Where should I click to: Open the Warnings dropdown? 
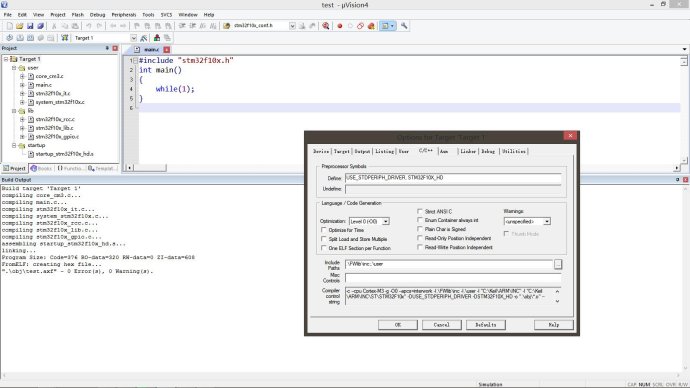coord(546,221)
